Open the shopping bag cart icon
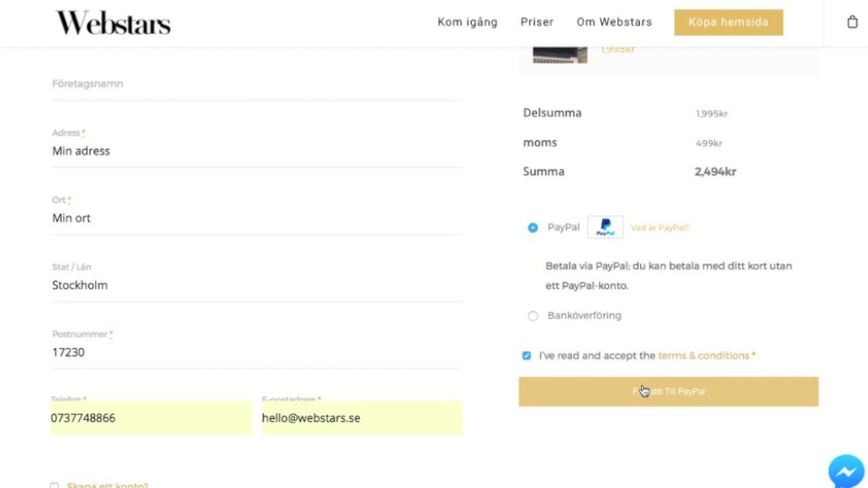This screenshot has height=488, width=868. (x=852, y=22)
